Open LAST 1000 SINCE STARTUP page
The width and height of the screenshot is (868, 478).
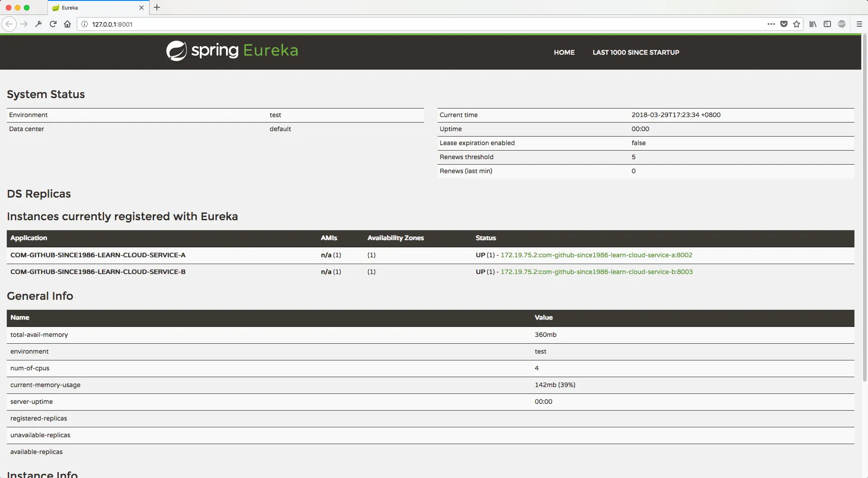coord(636,52)
